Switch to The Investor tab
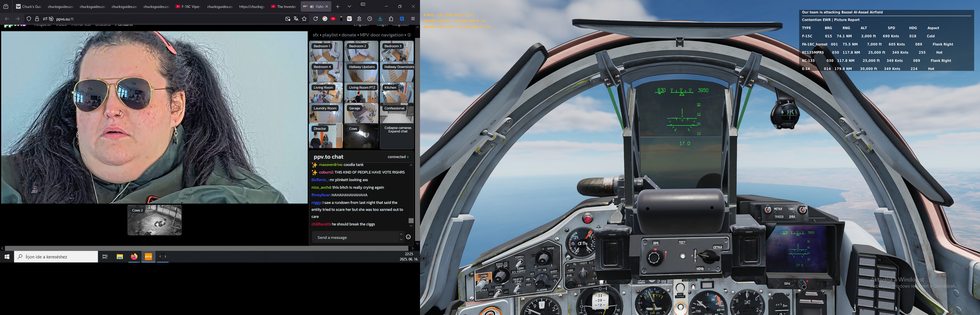Screen dimensions: 980x315 pyautogui.click(x=284, y=6)
